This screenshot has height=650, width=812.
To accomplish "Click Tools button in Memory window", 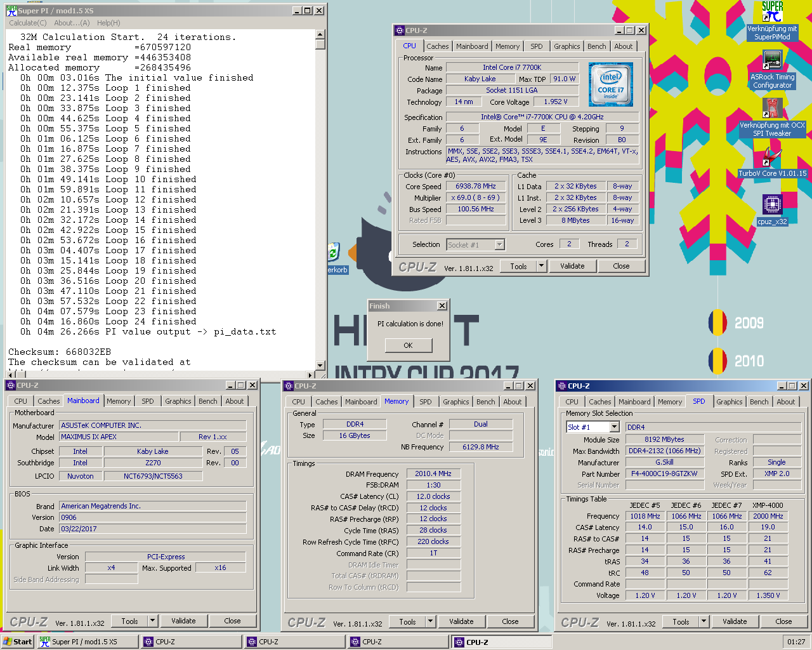I will (x=407, y=621).
